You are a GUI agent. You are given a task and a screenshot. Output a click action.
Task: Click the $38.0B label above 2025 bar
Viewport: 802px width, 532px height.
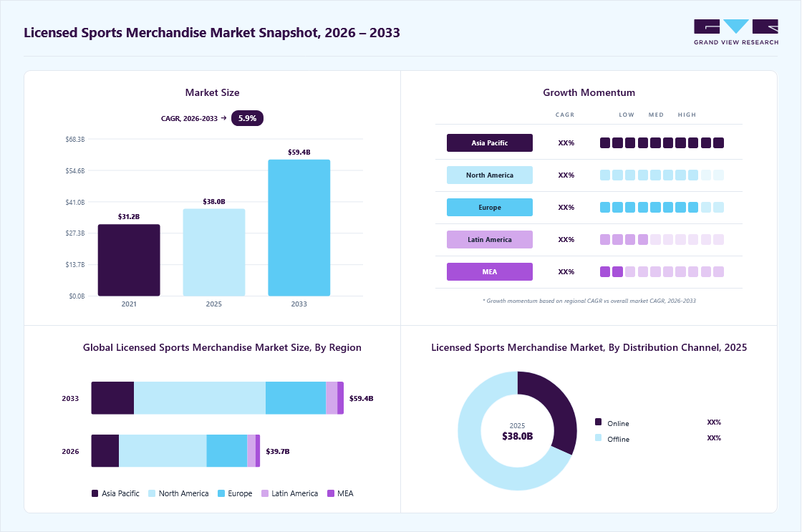214,201
